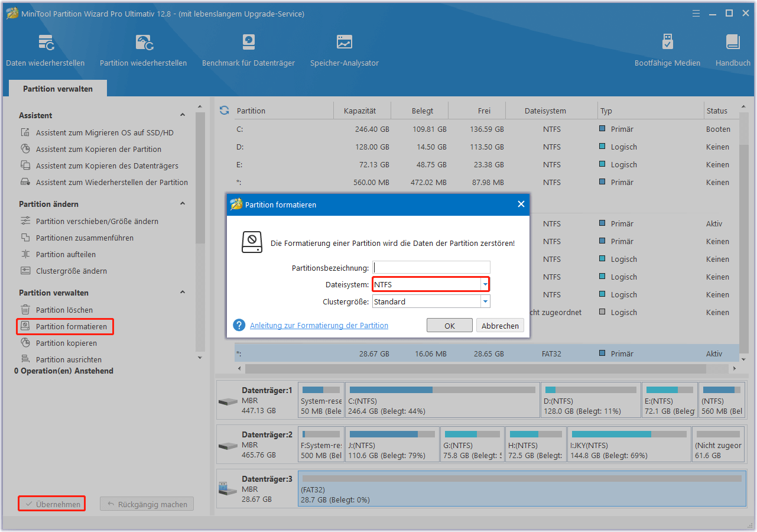Select the D:(NTFS) 128.0 GB partition block
This screenshot has height=532, width=757.
pyautogui.click(x=591, y=400)
